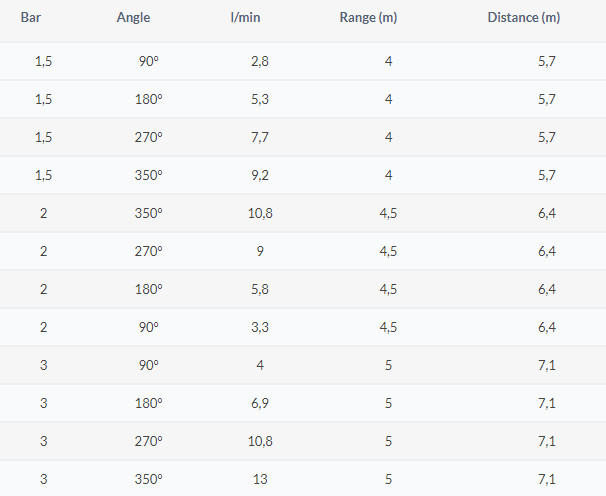Click the 5,8 l/min cell
Screen dimensions: 606x496
(260, 289)
